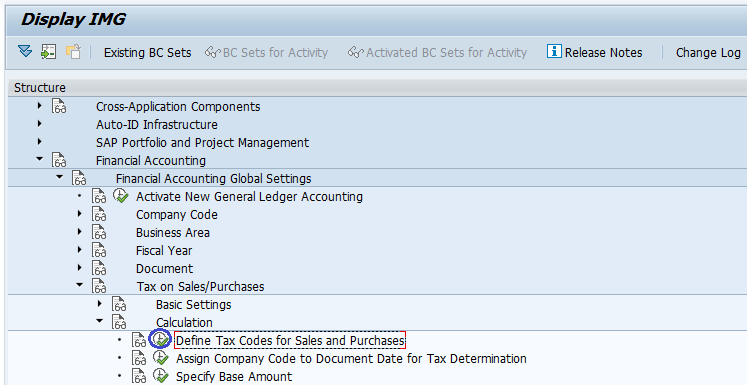This screenshot has height=385, width=747.
Task: Open documentation icon for Fiscal Year
Action: [x=99, y=251]
